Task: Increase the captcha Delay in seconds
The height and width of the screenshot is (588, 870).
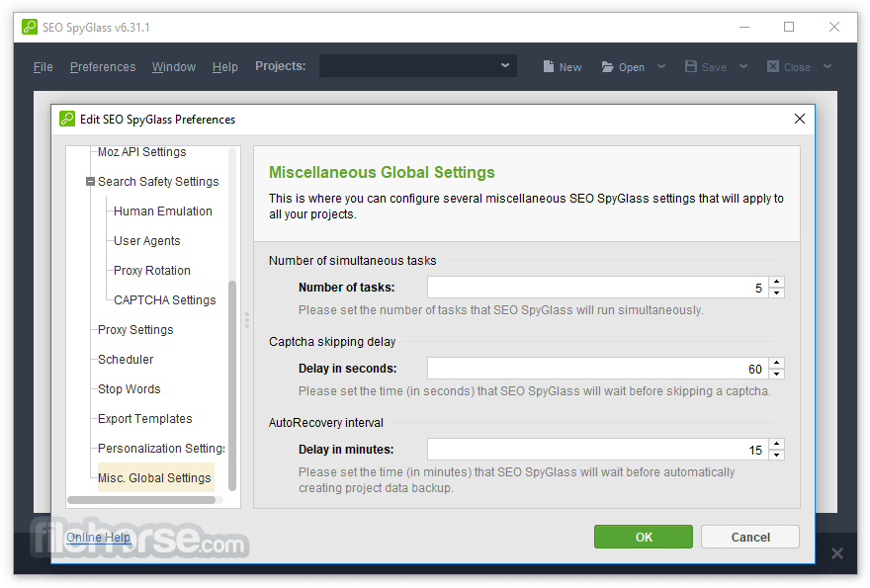Action: (x=777, y=363)
